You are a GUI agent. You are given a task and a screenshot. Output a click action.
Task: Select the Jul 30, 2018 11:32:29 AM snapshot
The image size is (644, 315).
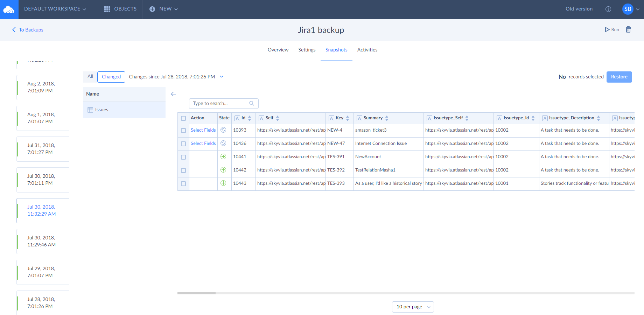pos(43,210)
